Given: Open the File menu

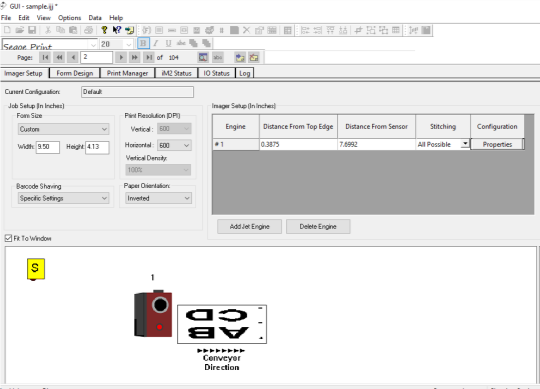Looking at the screenshot, I should (x=6, y=18).
